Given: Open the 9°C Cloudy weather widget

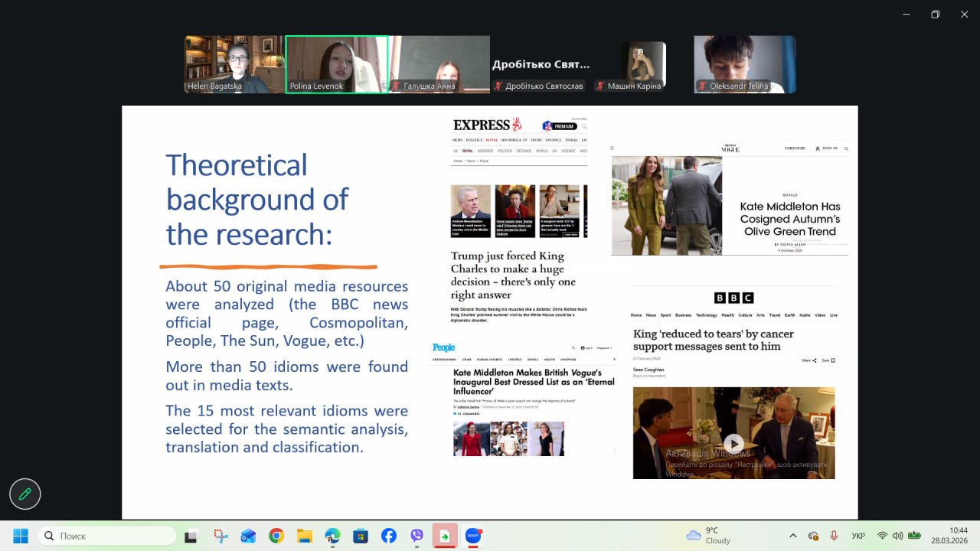Looking at the screenshot, I should tap(708, 535).
